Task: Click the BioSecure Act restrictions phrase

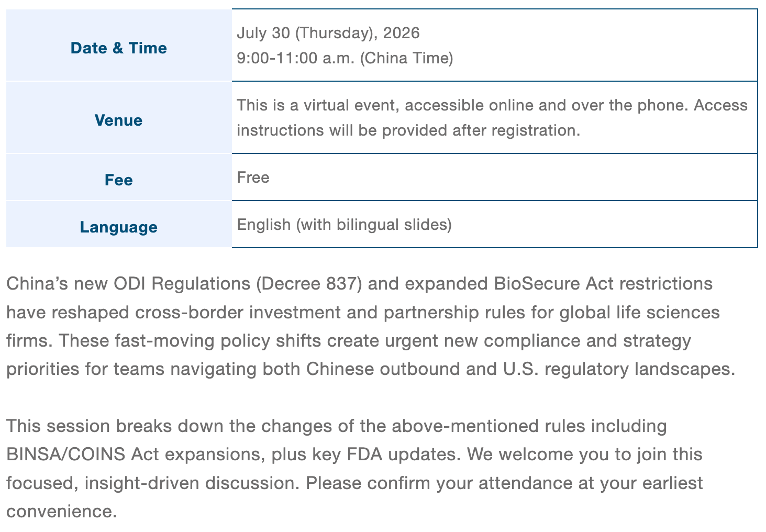Action: [x=603, y=283]
